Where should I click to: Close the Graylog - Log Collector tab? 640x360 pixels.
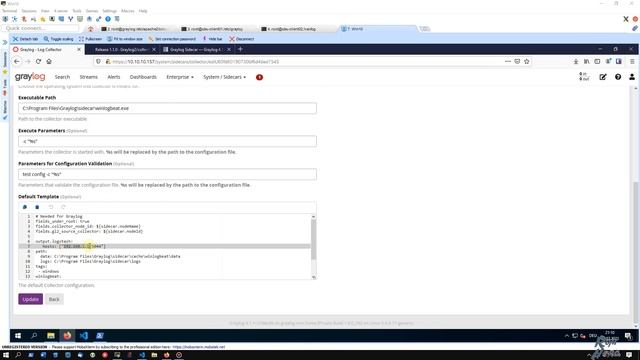[79, 49]
